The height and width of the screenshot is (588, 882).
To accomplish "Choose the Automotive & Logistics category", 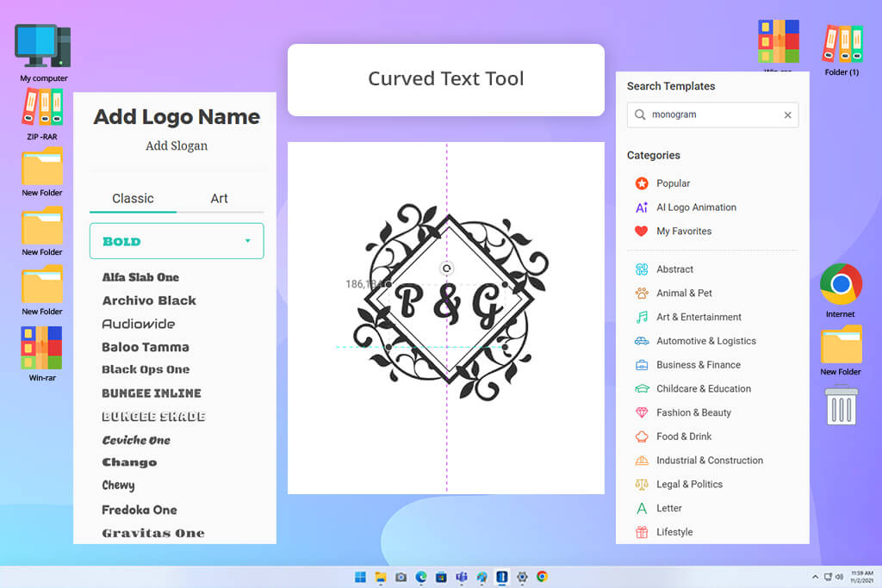I will (695, 341).
